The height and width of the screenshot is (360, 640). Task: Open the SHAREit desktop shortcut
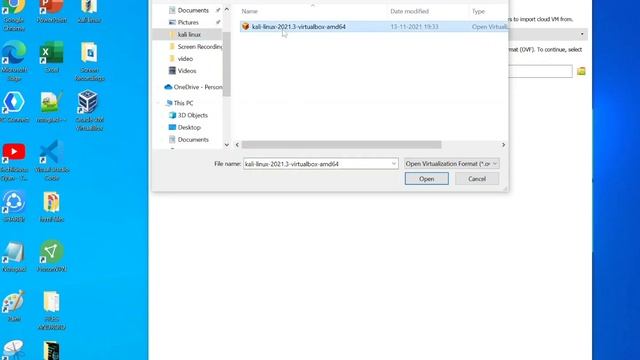(14, 206)
